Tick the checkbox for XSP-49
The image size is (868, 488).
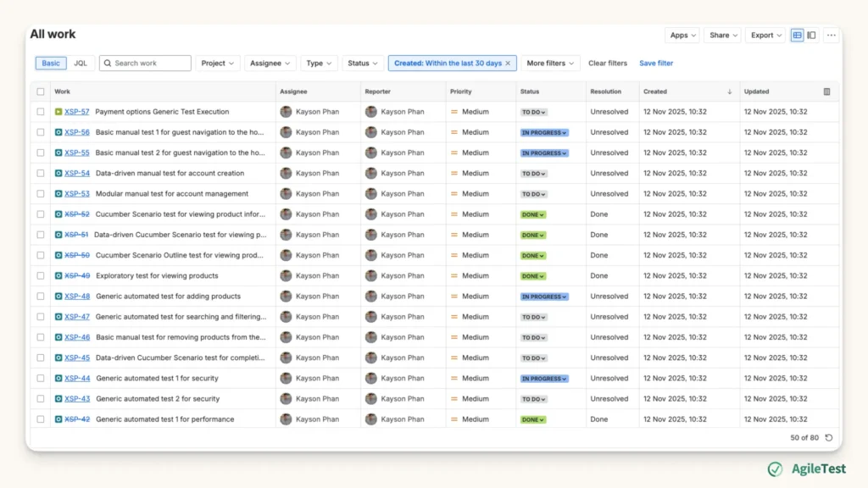pos(41,275)
